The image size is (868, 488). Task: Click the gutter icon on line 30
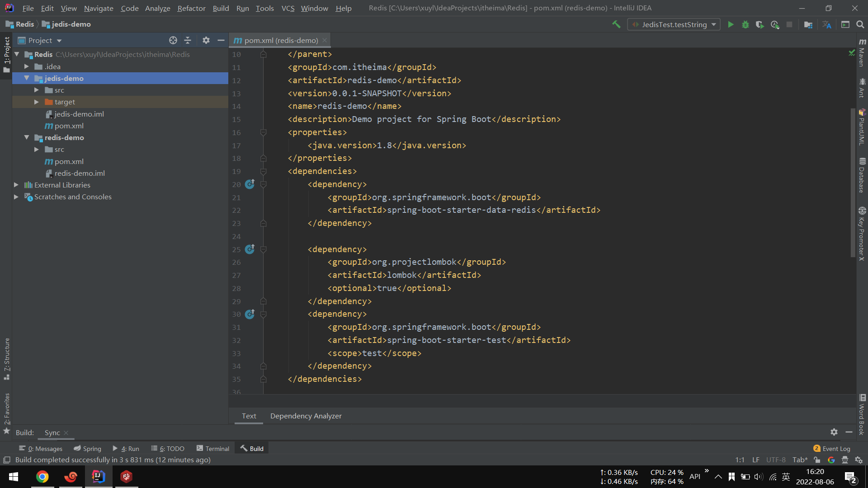[250, 314]
